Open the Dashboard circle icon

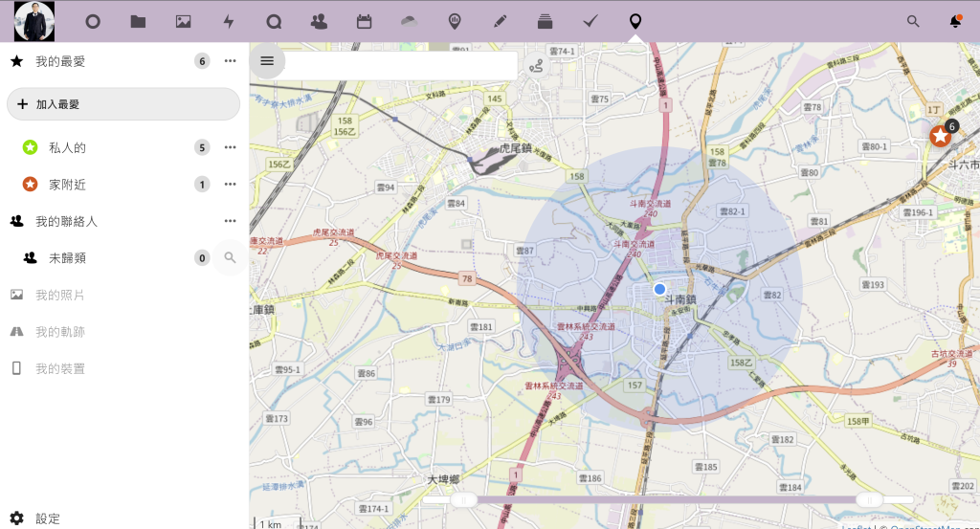click(x=93, y=22)
